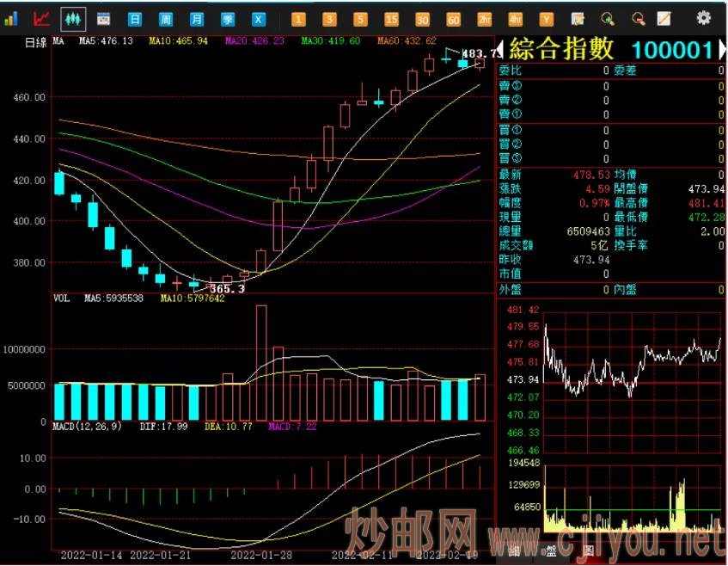
Task: Select the daily 日 period button
Action: click(x=135, y=18)
